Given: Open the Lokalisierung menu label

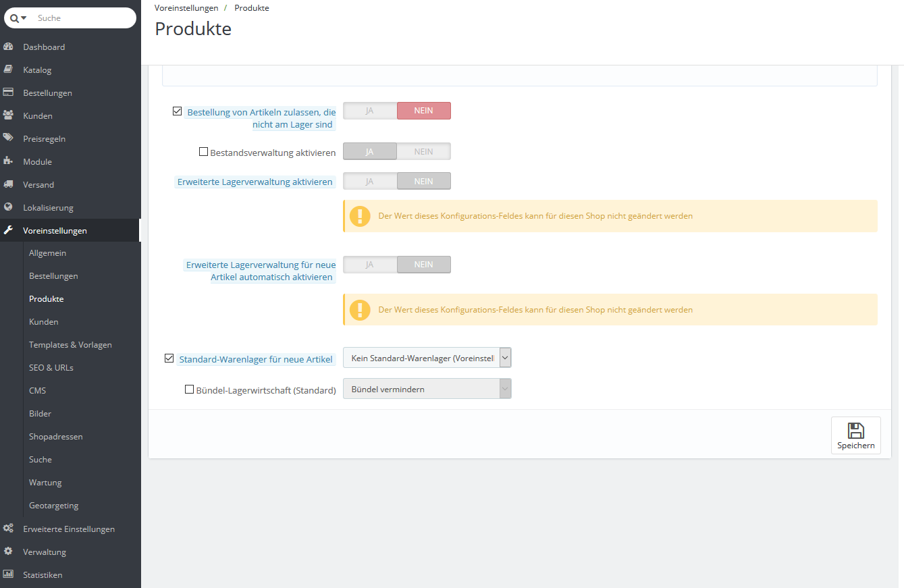Looking at the screenshot, I should pos(48,208).
